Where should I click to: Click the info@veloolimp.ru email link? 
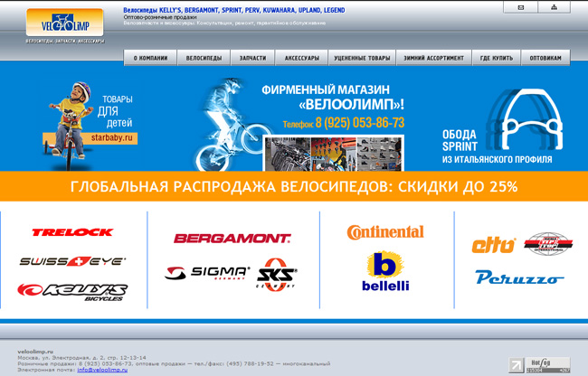click(102, 370)
